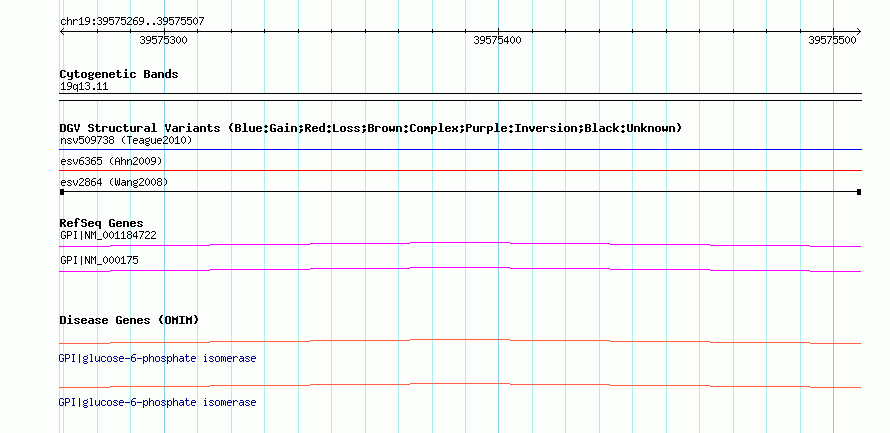Click ruler position label 39575300
Viewport: 890px width, 433px height.
pyautogui.click(x=163, y=40)
